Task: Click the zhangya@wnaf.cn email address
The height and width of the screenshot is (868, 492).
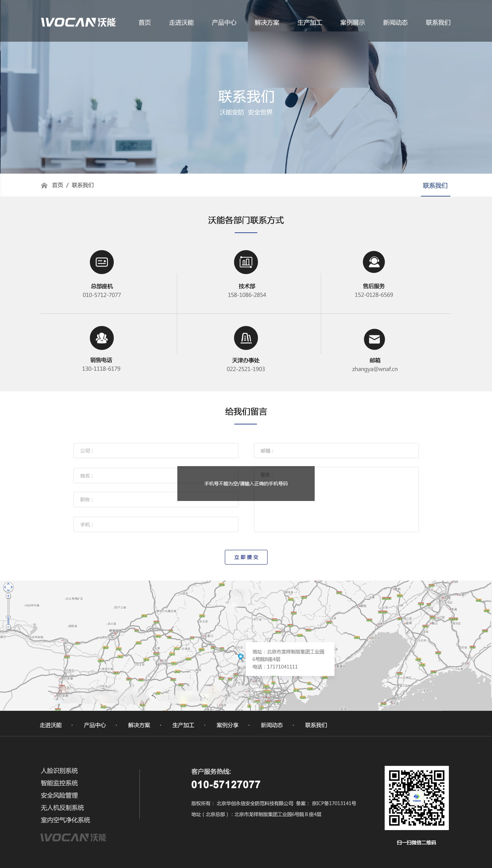Action: (x=375, y=369)
